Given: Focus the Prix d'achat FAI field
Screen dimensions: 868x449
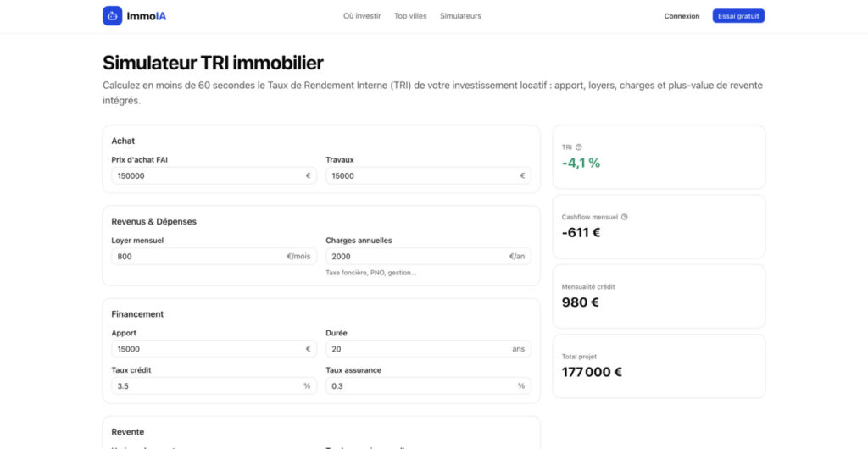Looking at the screenshot, I should 214,176.
